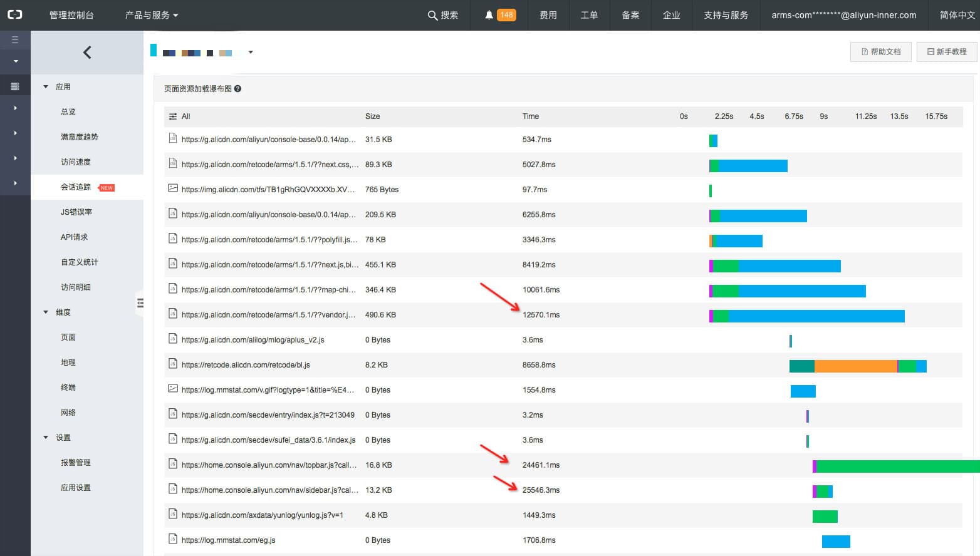This screenshot has height=556, width=980.
Task: Click JS file icon of aplus_v2.js row
Action: (x=173, y=339)
